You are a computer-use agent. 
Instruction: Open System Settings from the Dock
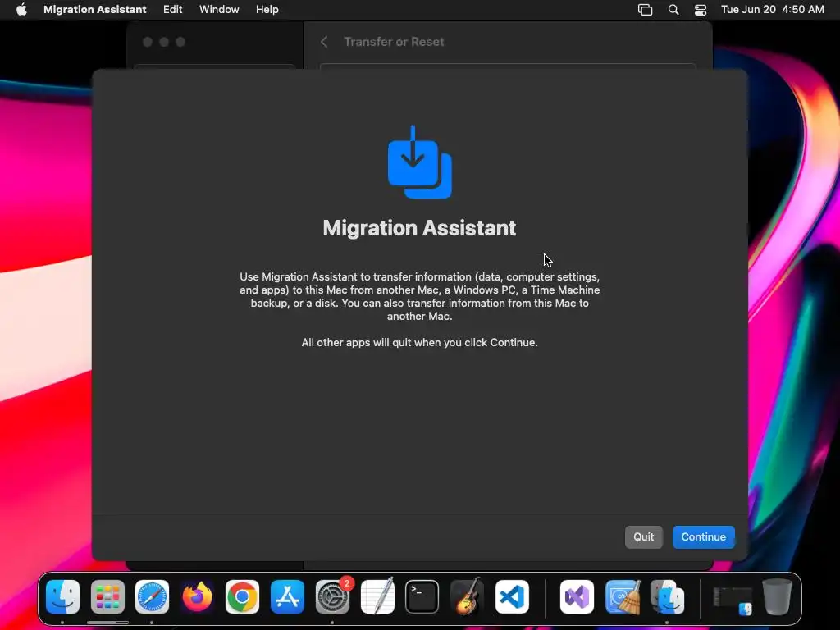[x=332, y=597]
